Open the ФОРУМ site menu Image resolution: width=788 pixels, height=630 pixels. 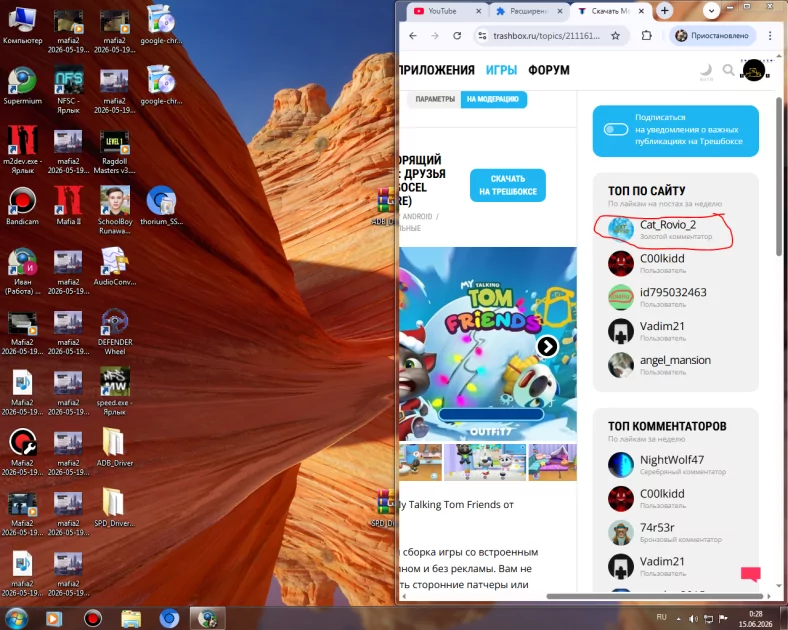pyautogui.click(x=549, y=70)
